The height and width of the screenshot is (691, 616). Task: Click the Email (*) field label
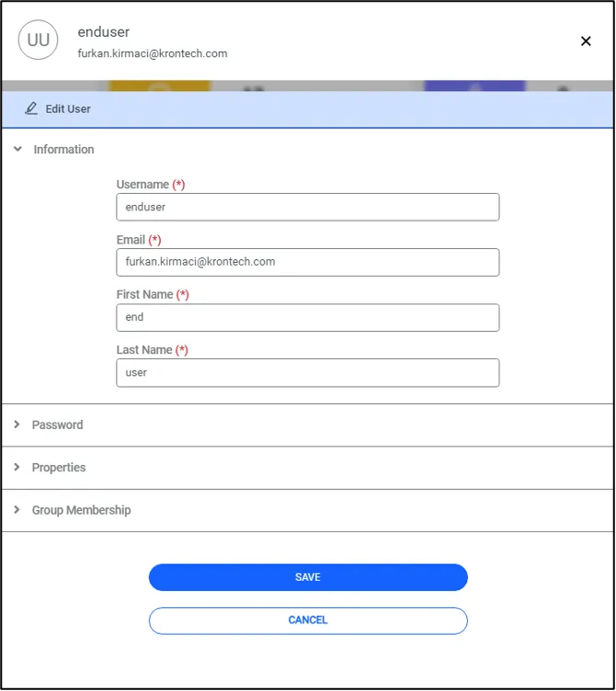tap(139, 240)
